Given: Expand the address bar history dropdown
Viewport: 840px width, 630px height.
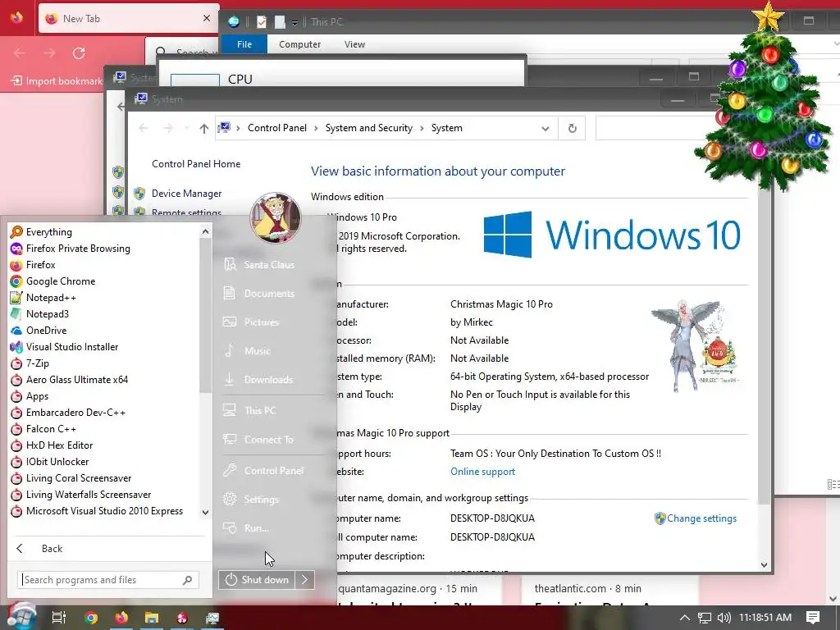Looking at the screenshot, I should coord(546,129).
